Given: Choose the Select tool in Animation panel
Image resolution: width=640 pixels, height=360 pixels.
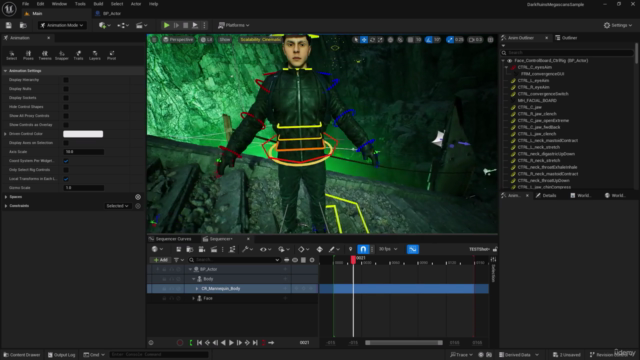Looking at the screenshot, I should click(11, 55).
